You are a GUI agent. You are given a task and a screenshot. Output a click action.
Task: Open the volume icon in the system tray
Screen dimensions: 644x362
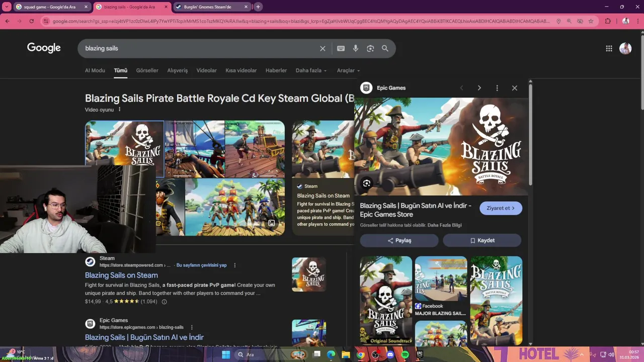(612, 354)
